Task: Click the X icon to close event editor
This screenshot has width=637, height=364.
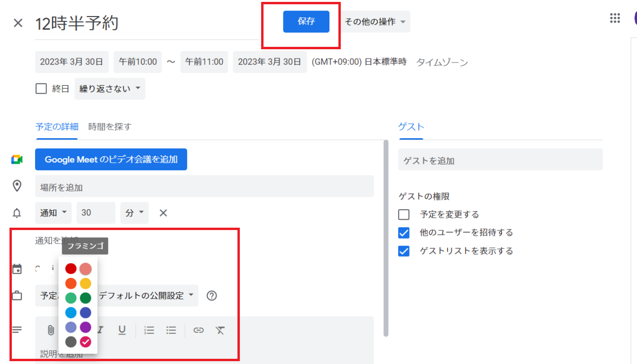Action: [18, 23]
